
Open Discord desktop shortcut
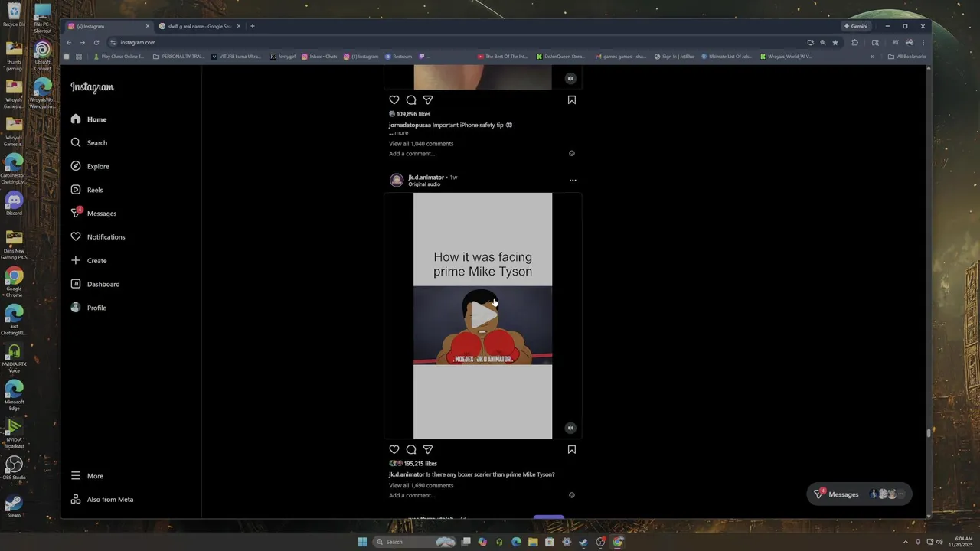click(x=14, y=204)
